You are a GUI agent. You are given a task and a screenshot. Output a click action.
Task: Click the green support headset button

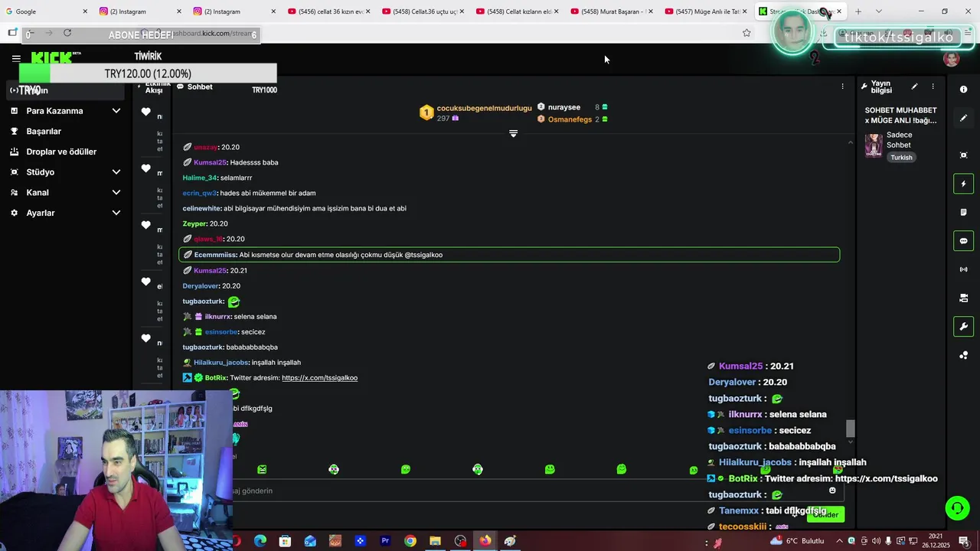[956, 507]
